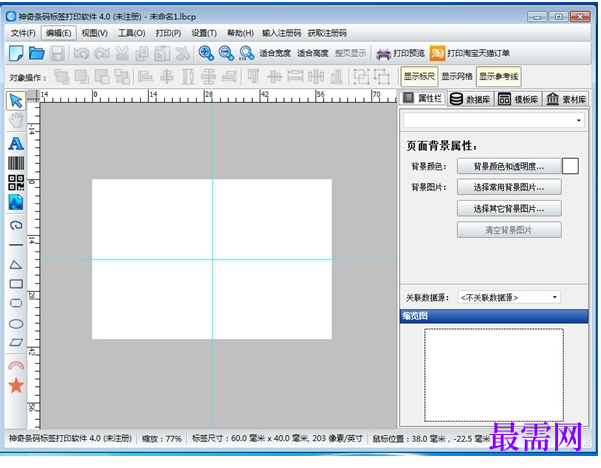Select the barcode tool
Viewport: 601px width, 468px height.
[16, 163]
